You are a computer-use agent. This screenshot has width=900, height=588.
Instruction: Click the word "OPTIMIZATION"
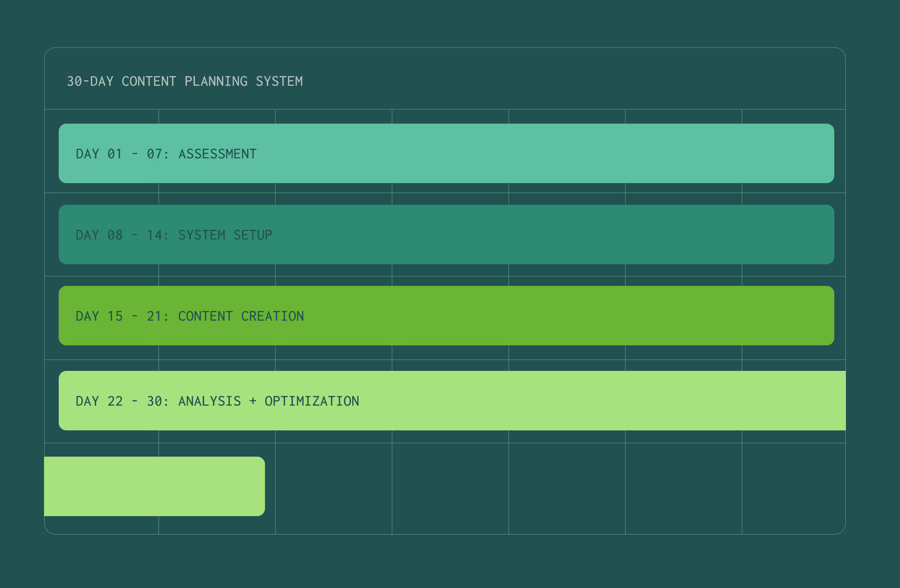(x=312, y=401)
